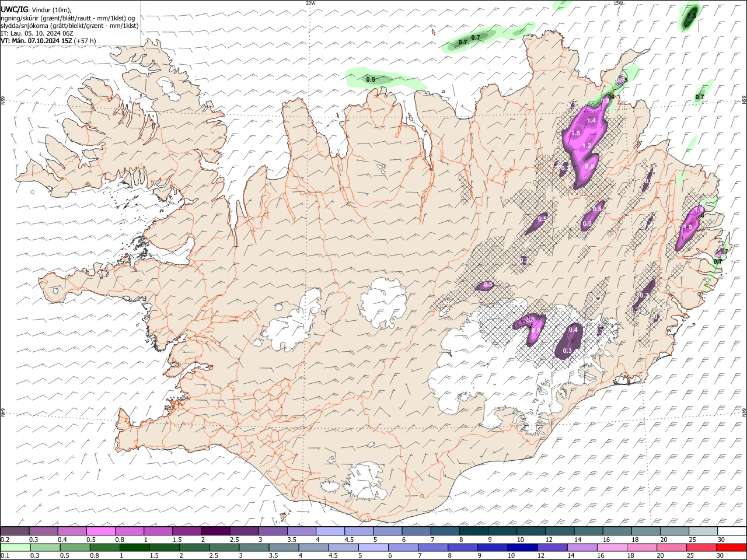This screenshot has height=560, width=747.
Task: Click the upper legend swatch starting at 0.2
Action: tap(15, 531)
